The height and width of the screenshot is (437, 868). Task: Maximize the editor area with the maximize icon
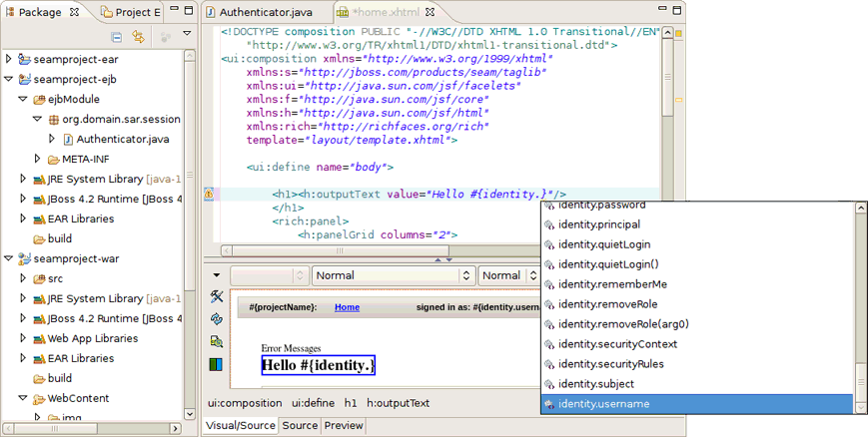pyautogui.click(x=676, y=10)
